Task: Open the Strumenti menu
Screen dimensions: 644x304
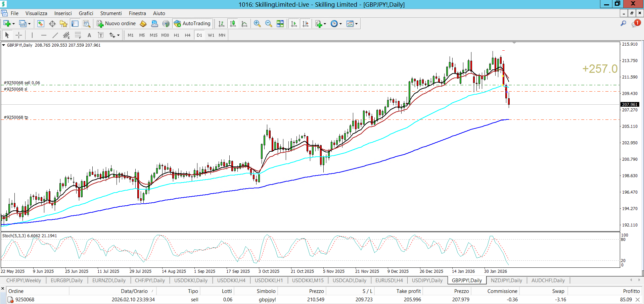Action: 111,13
